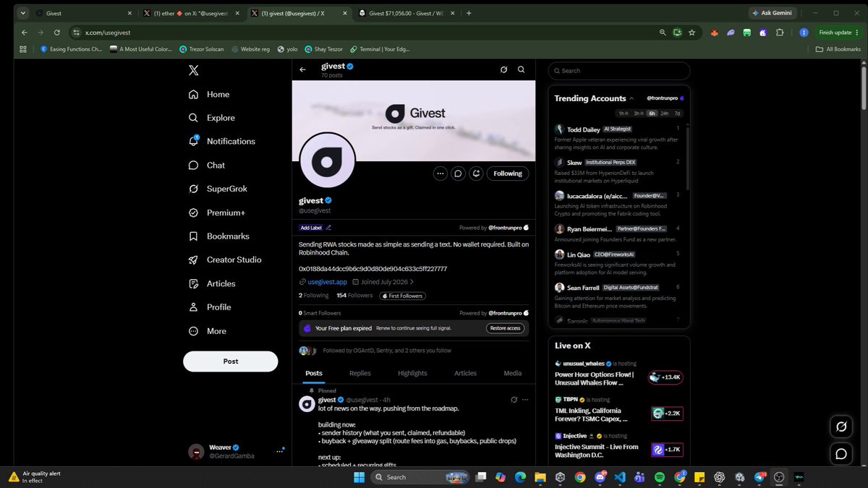Open the floating Grok button at bottom right
The image size is (868, 488).
tap(841, 427)
